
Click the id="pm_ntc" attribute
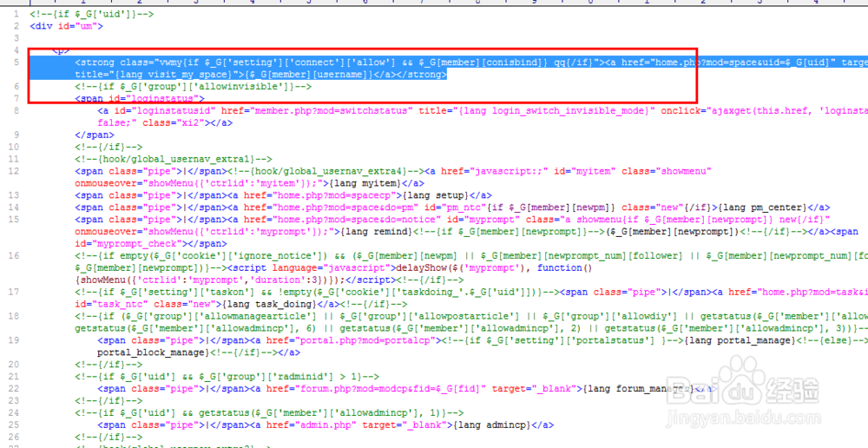tap(455, 208)
